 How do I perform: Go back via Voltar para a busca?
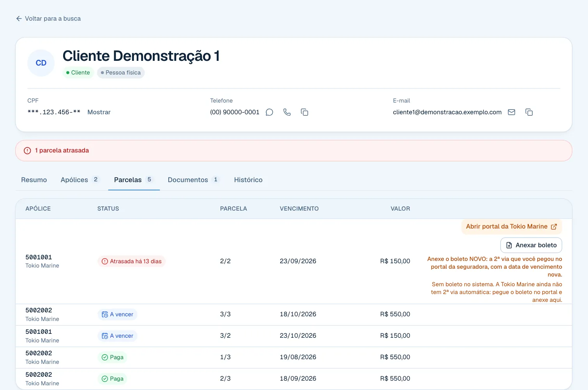coord(48,19)
